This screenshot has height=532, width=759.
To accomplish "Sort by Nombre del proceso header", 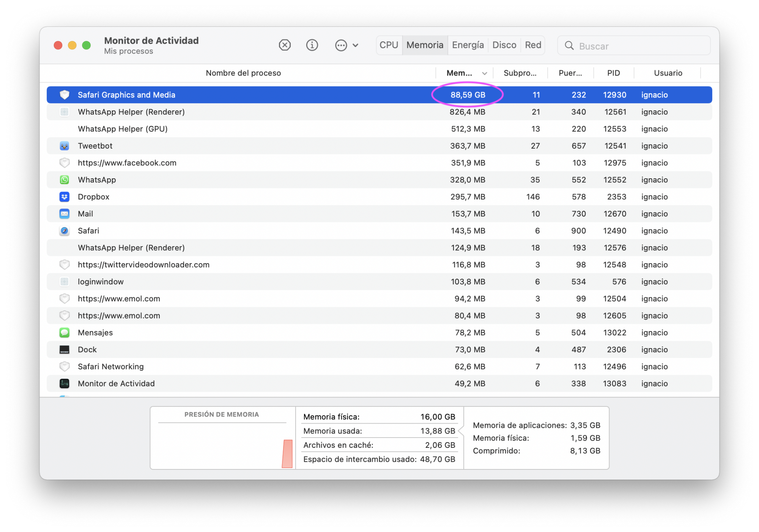I will [x=243, y=73].
